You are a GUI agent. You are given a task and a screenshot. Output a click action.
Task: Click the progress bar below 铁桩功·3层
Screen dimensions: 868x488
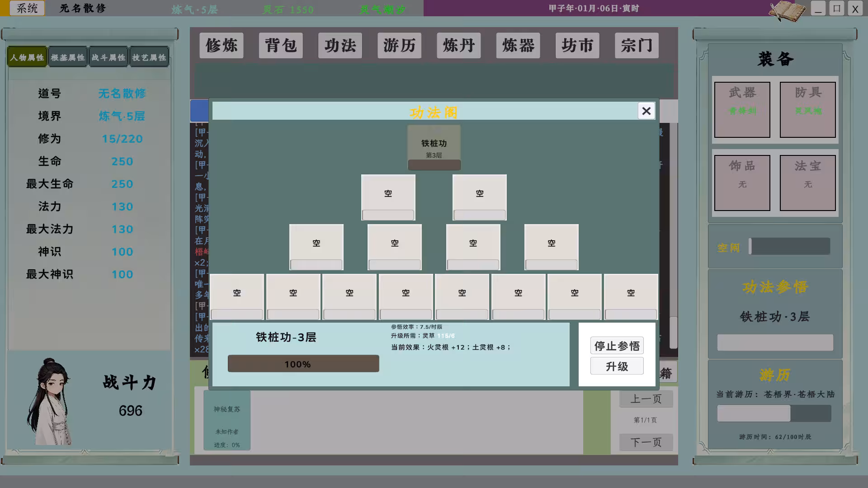point(775,343)
